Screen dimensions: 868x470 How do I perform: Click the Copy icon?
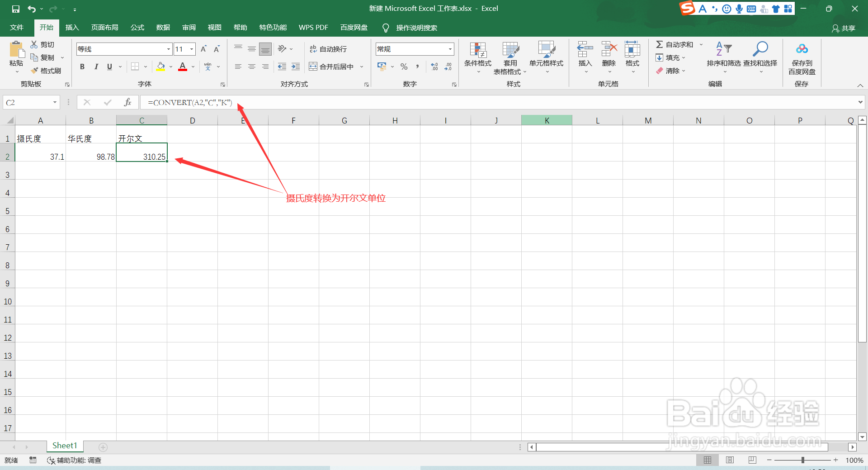(34, 57)
